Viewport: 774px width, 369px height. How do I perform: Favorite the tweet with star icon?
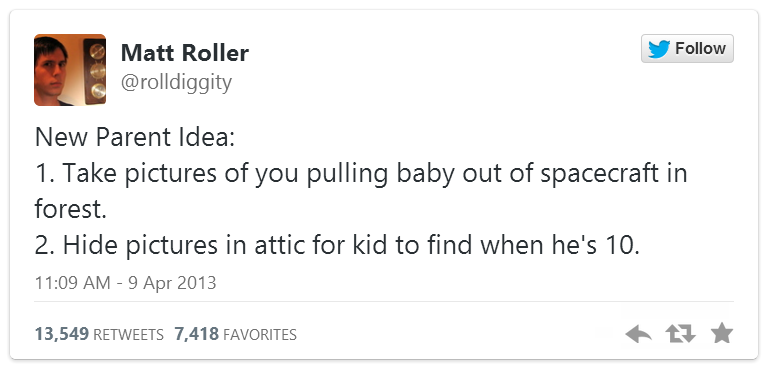(722, 333)
